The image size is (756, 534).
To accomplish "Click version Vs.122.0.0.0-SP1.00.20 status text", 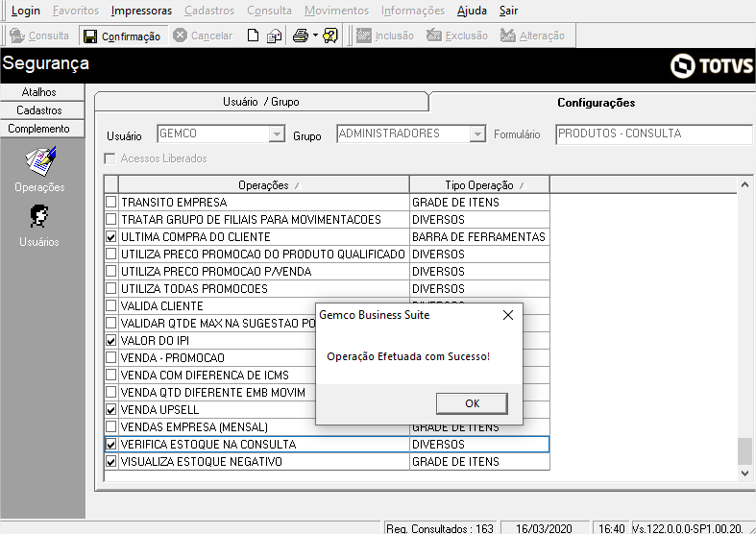I will pos(688,528).
